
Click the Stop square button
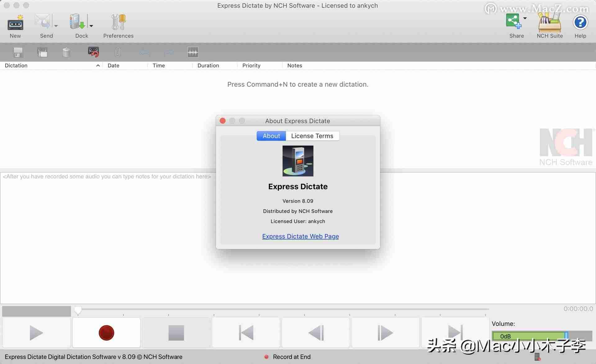(x=176, y=333)
